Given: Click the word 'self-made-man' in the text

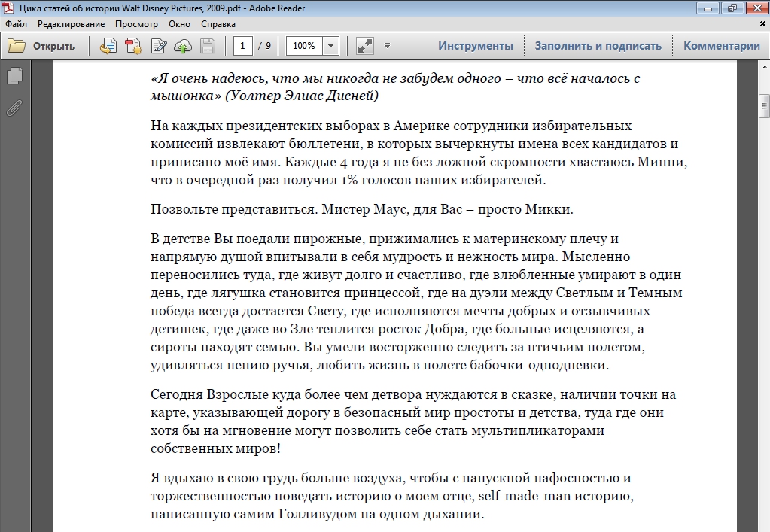Looking at the screenshot, I should [x=525, y=496].
